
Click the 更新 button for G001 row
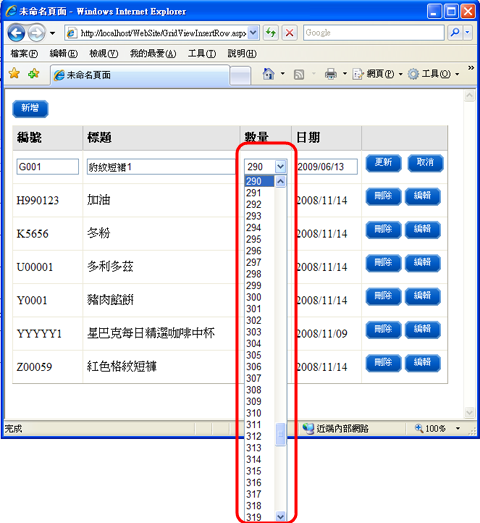click(383, 163)
